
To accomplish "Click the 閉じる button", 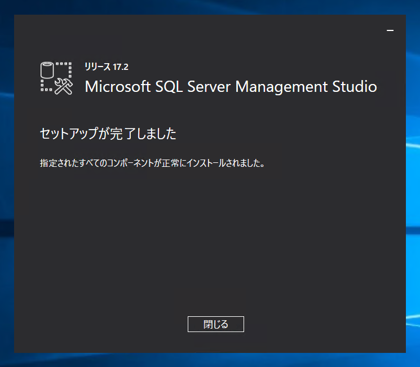I will click(x=216, y=324).
